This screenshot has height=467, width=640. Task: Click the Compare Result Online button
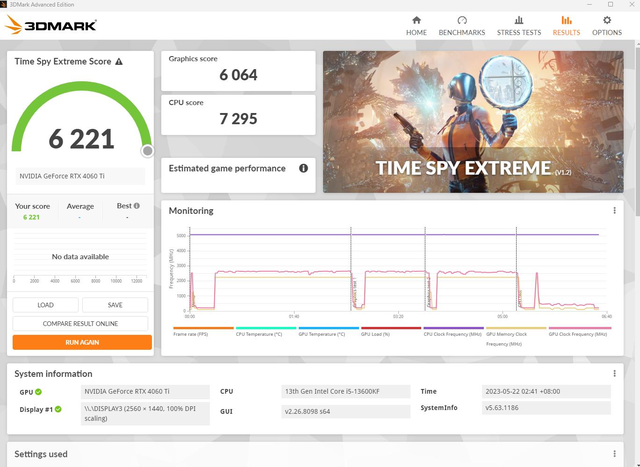point(82,324)
